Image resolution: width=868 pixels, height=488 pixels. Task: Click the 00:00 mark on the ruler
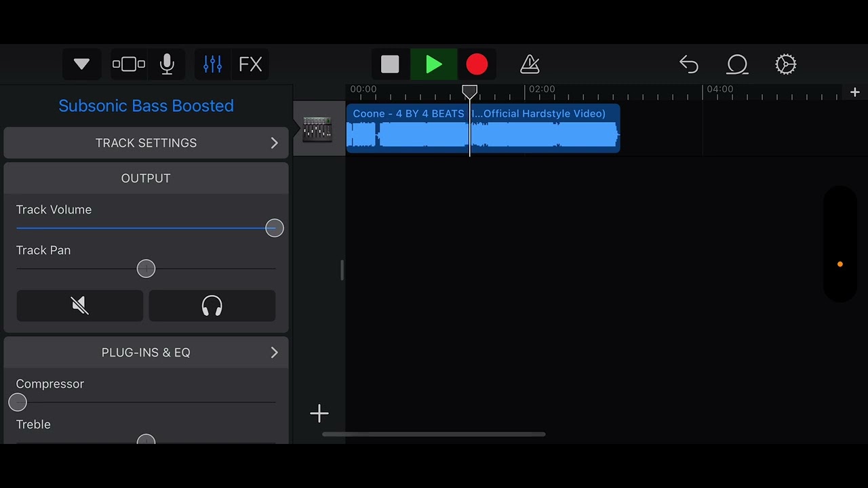click(x=363, y=89)
